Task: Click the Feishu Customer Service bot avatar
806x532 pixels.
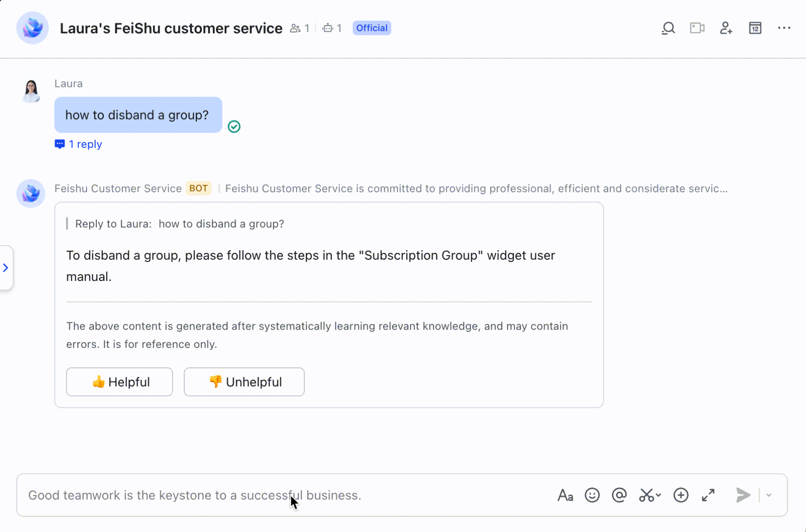Action: tap(31, 194)
